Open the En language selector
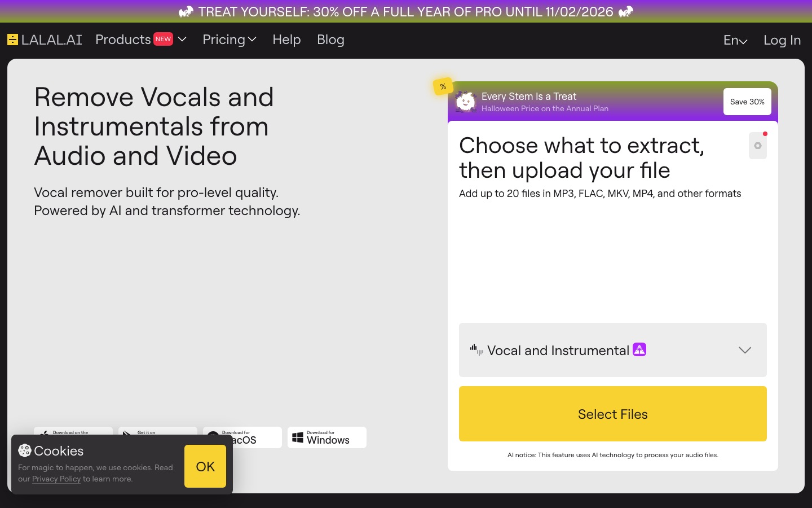 (x=735, y=40)
